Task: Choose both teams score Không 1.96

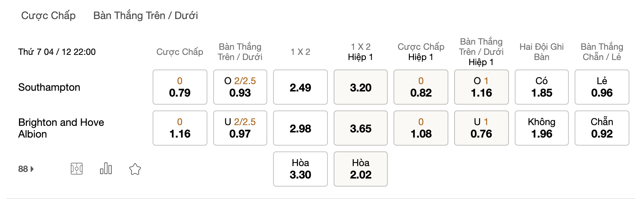Action: point(542,128)
